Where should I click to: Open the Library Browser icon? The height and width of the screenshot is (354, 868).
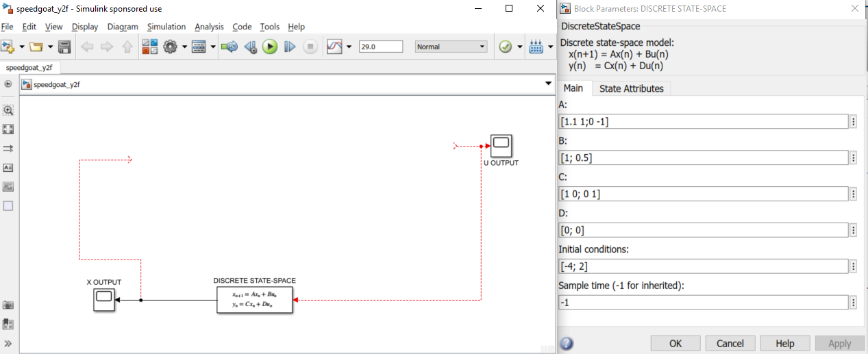click(x=149, y=47)
